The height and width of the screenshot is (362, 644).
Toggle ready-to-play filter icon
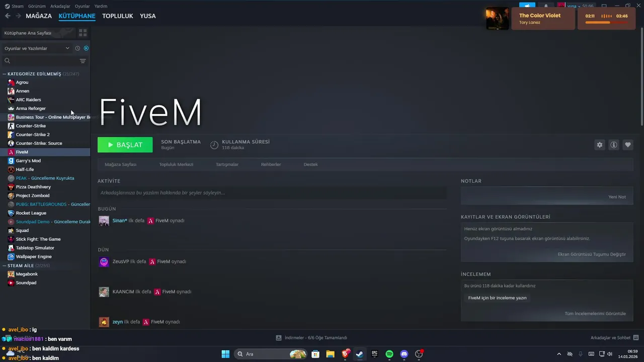86,48
